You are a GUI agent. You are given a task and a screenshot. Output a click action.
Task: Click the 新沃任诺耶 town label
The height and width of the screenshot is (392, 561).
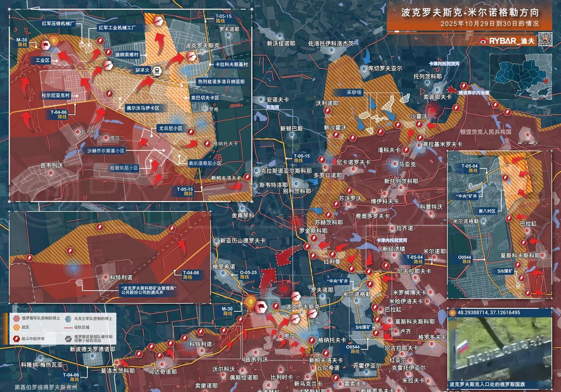pos(281,43)
